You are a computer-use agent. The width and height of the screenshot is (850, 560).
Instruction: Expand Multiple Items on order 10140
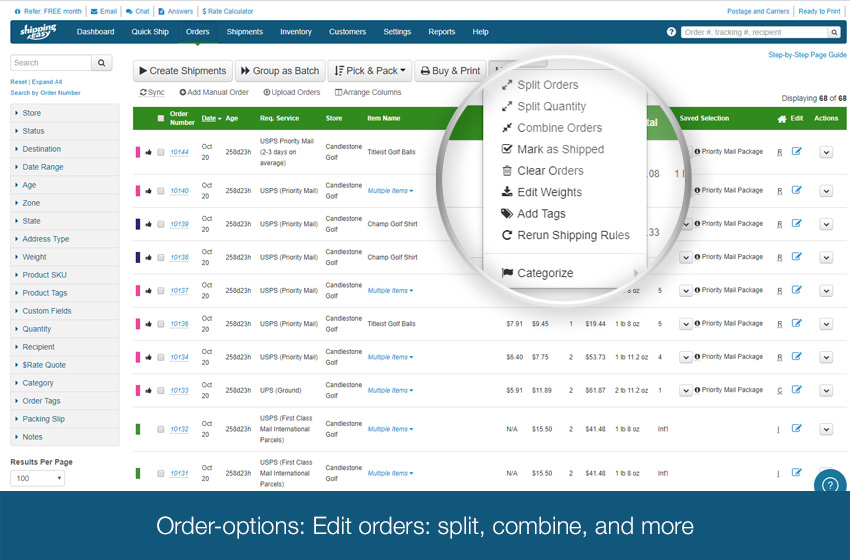coord(390,191)
